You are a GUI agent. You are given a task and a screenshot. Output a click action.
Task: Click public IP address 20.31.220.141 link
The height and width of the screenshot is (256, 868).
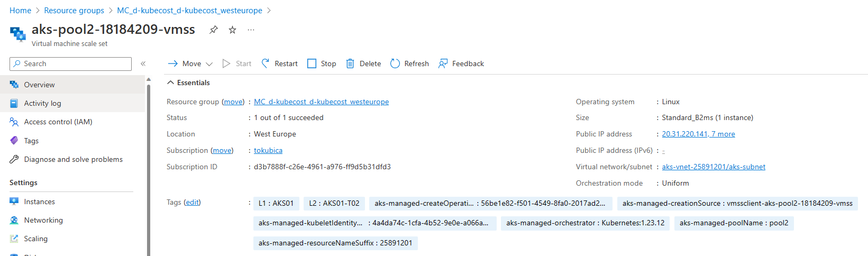tap(684, 134)
